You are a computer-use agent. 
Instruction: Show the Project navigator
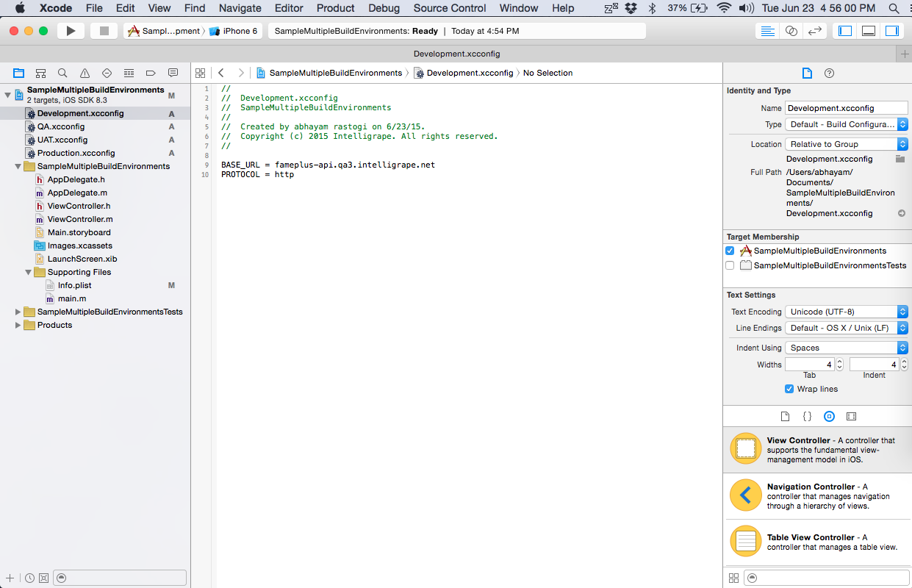coord(19,73)
